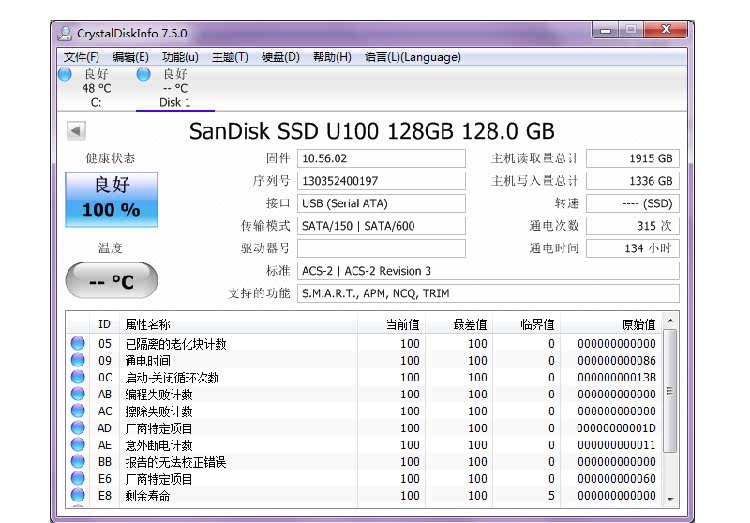Click the attribute list scrollbar thumb
Viewport: 750px width, 523px height.
(x=671, y=391)
